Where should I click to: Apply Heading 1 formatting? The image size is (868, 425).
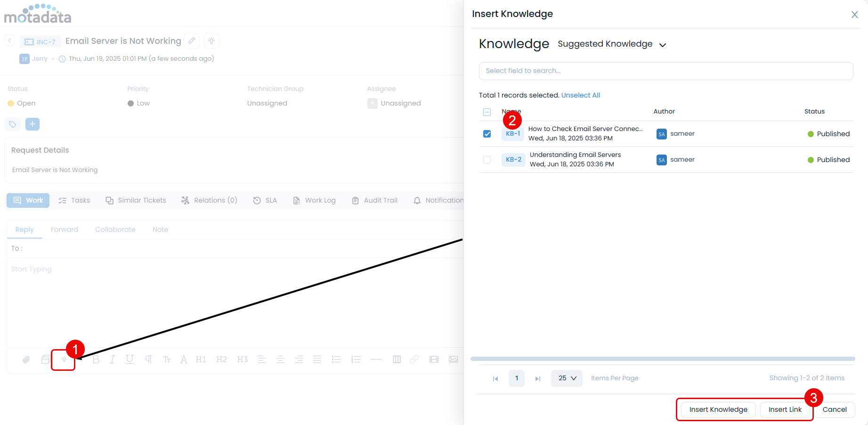point(201,360)
